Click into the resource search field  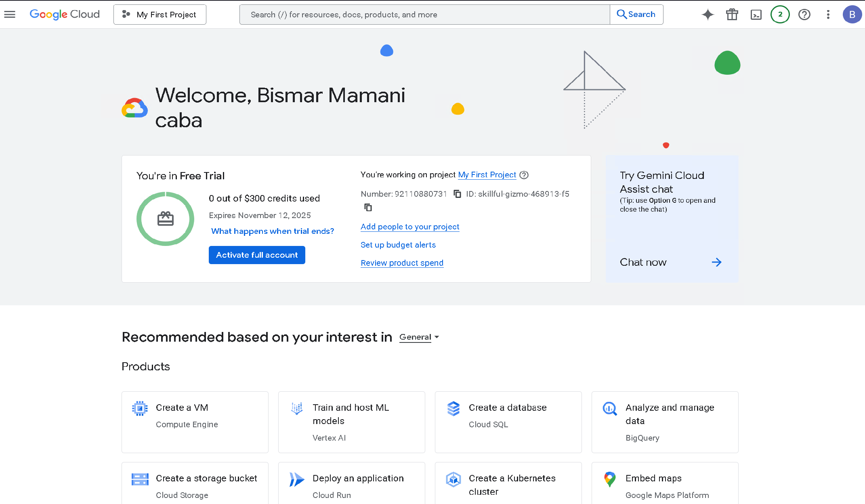pyautogui.click(x=424, y=15)
